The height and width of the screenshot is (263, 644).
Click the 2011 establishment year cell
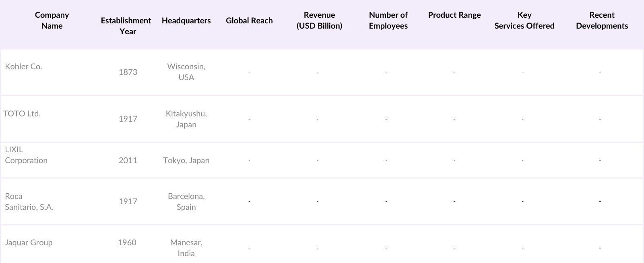pyautogui.click(x=128, y=160)
